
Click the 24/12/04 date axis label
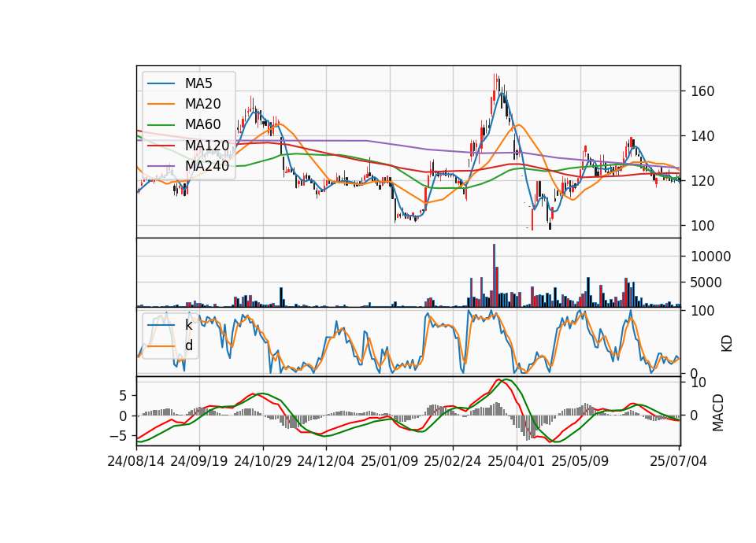[x=326, y=462]
